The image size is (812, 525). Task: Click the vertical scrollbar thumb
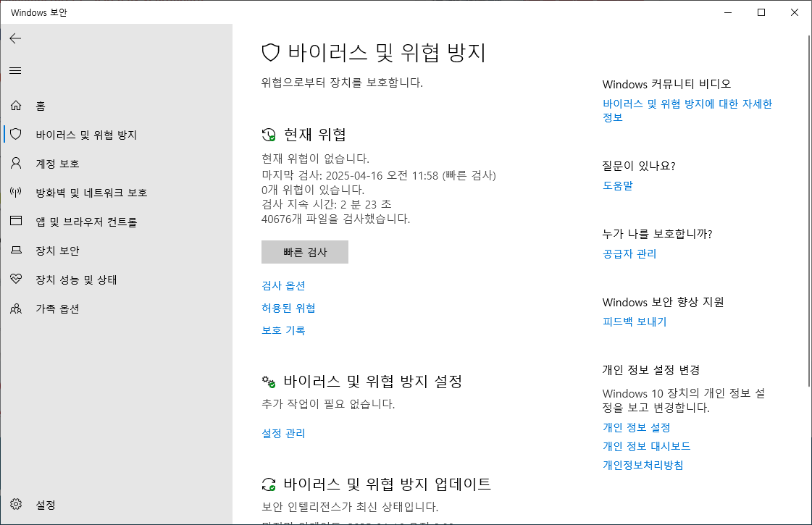tap(809, 210)
